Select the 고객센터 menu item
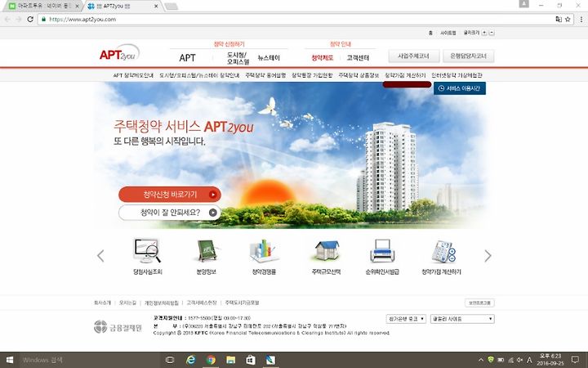 click(x=358, y=58)
